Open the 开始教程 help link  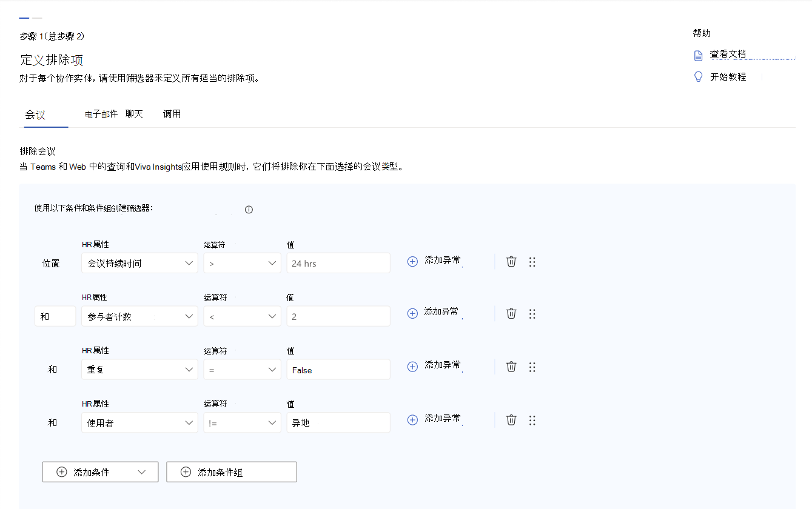tap(728, 77)
